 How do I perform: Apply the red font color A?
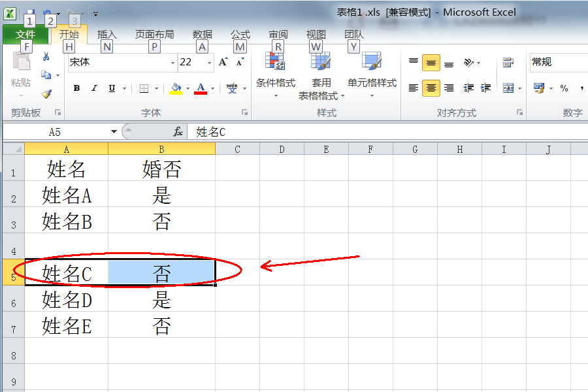coord(201,89)
